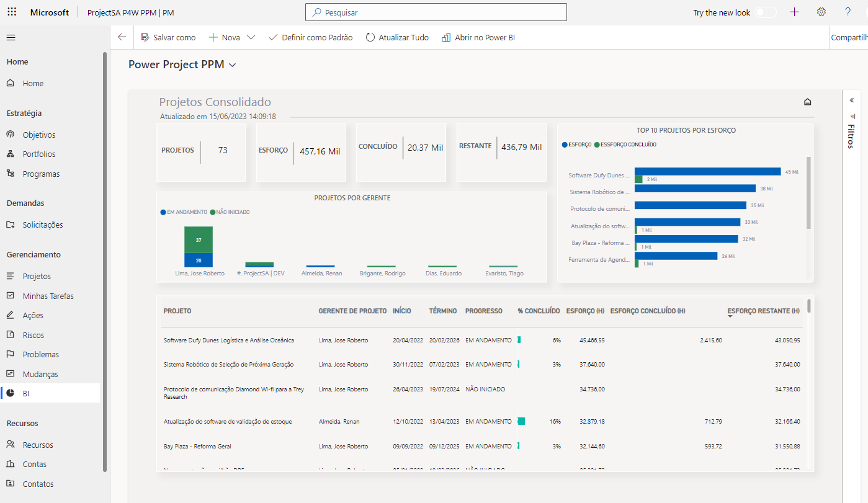Click the ESFORÇO legend blue dot
The image size is (868, 503).
[x=565, y=145]
